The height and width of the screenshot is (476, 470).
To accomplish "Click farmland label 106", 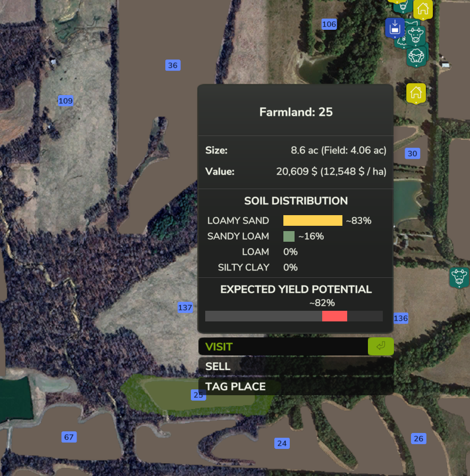I will click(329, 24).
